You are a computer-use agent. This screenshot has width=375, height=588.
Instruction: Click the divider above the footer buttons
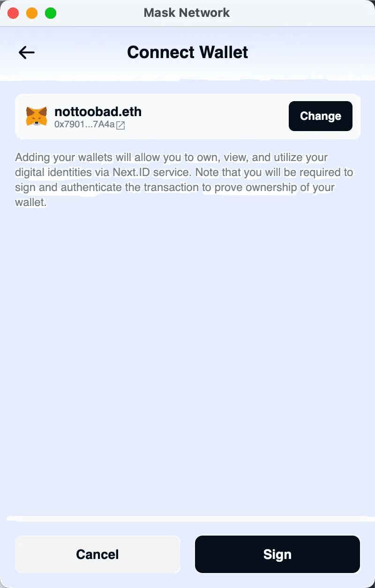[x=187, y=518]
